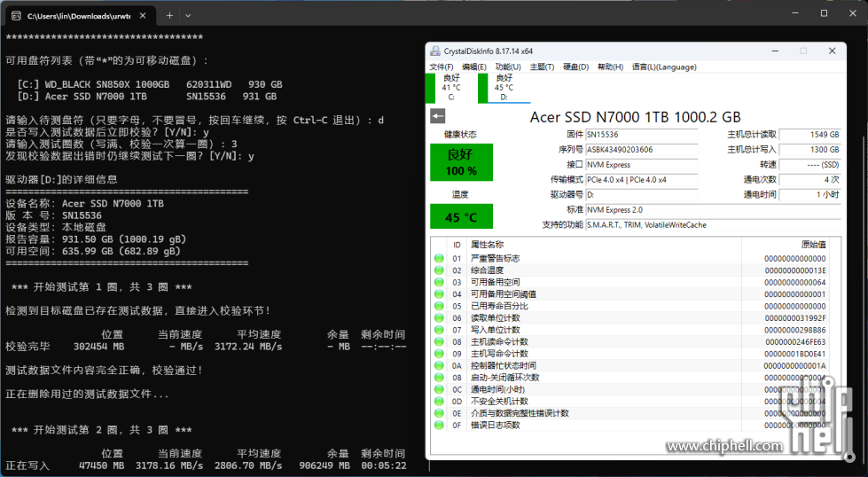The height and width of the screenshot is (477, 868).
Task: Open the 帮助(H) menu
Action: [610, 67]
